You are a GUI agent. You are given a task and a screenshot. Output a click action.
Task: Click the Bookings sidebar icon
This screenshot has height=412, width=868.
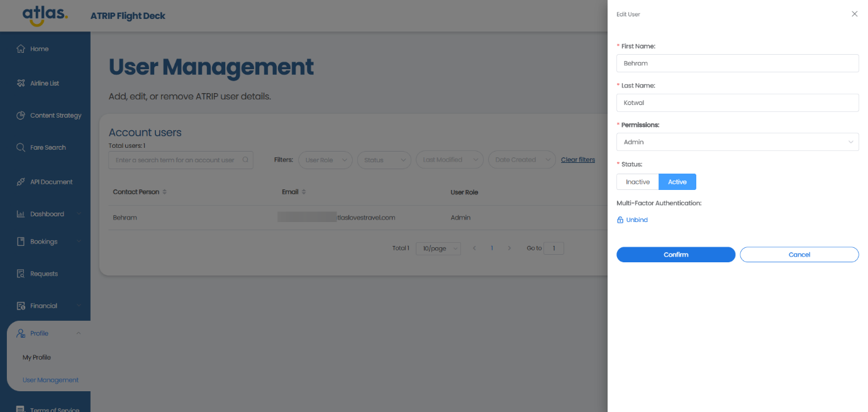tap(21, 242)
